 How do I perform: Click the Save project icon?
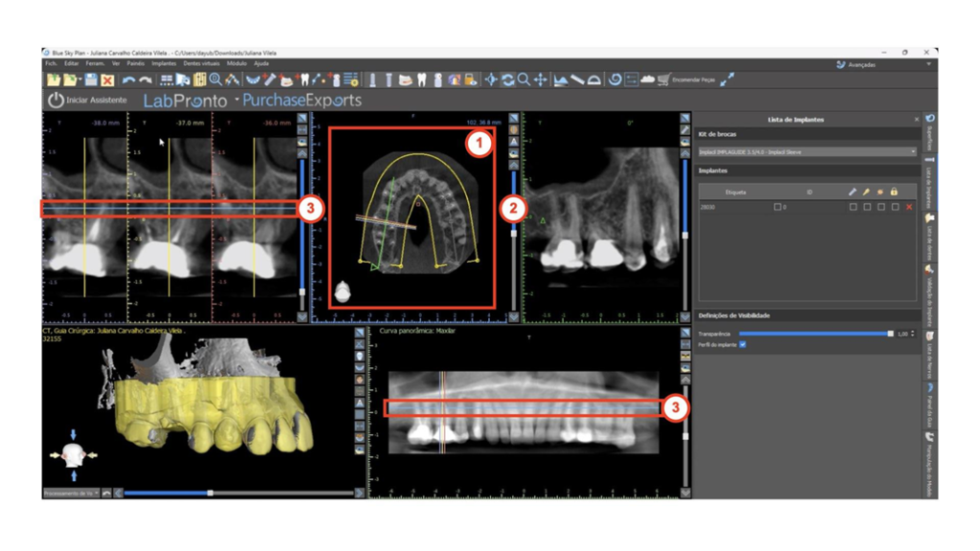tap(91, 81)
